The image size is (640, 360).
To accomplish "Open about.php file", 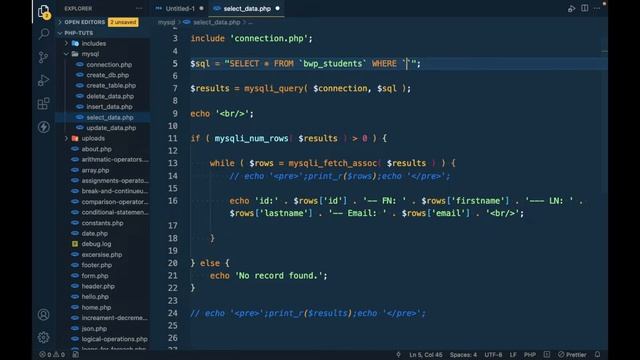I will tap(96, 149).
